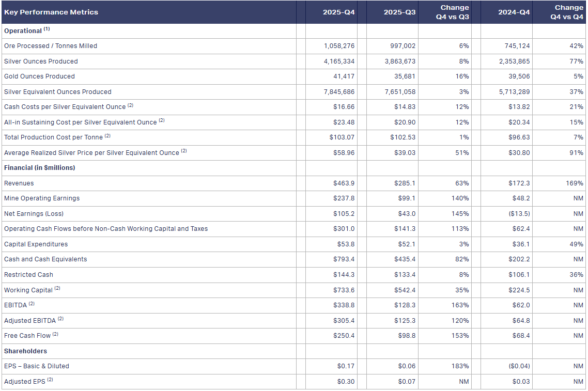Open footnote (1) beside Operational heading

47,29
